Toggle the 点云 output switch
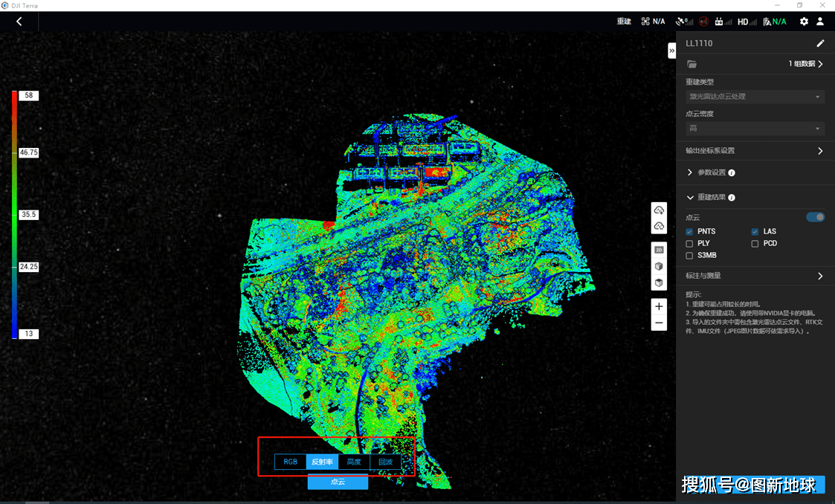This screenshot has width=835, height=504. point(816,217)
